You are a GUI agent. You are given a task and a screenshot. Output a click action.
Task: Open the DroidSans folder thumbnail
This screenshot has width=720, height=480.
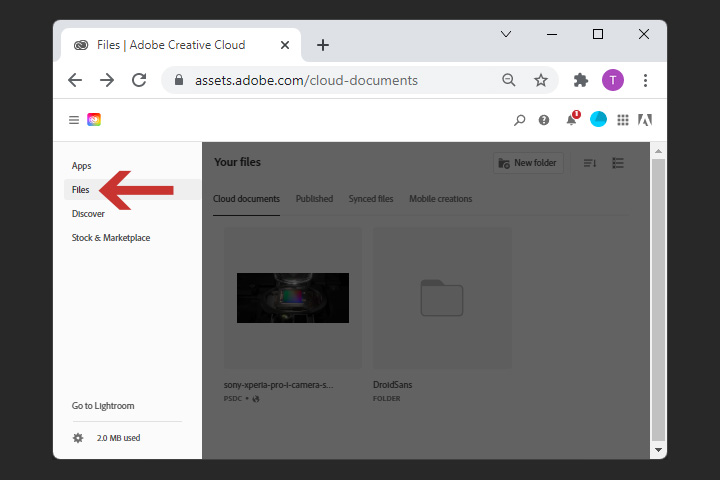(442, 298)
